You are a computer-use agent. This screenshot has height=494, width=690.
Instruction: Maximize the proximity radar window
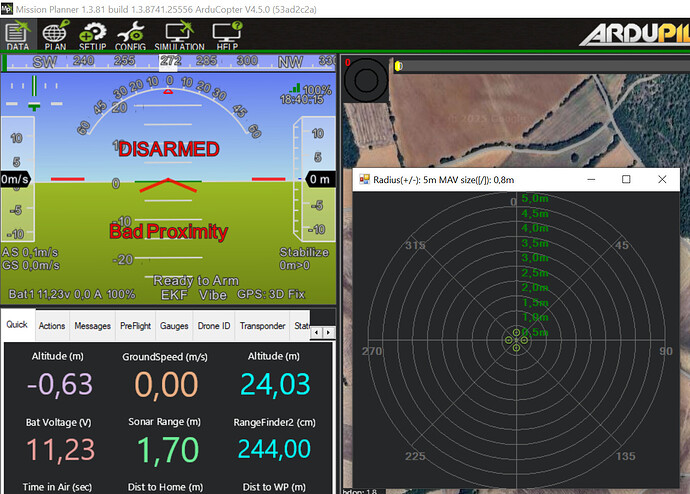626,179
